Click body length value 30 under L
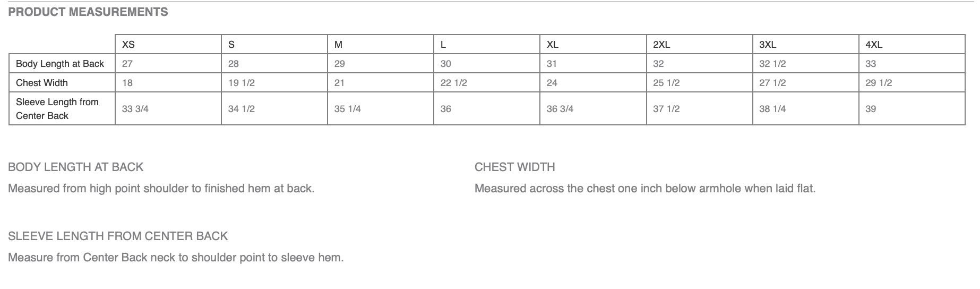 coord(446,64)
